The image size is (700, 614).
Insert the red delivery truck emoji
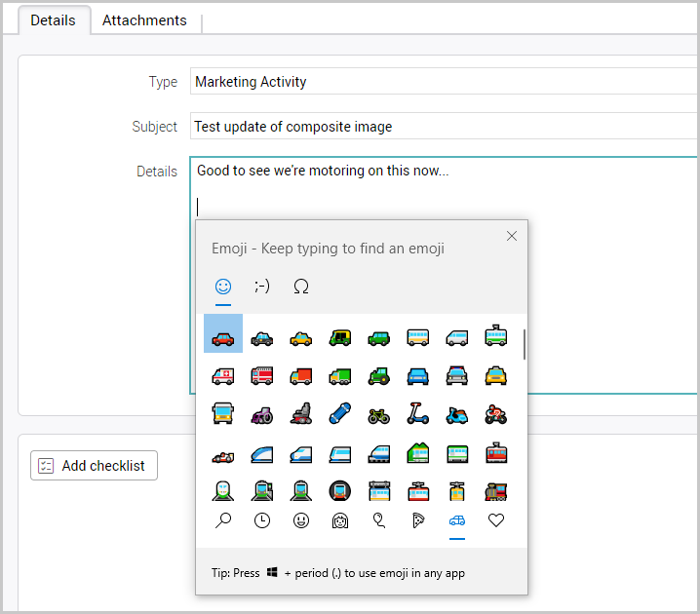[301, 376]
